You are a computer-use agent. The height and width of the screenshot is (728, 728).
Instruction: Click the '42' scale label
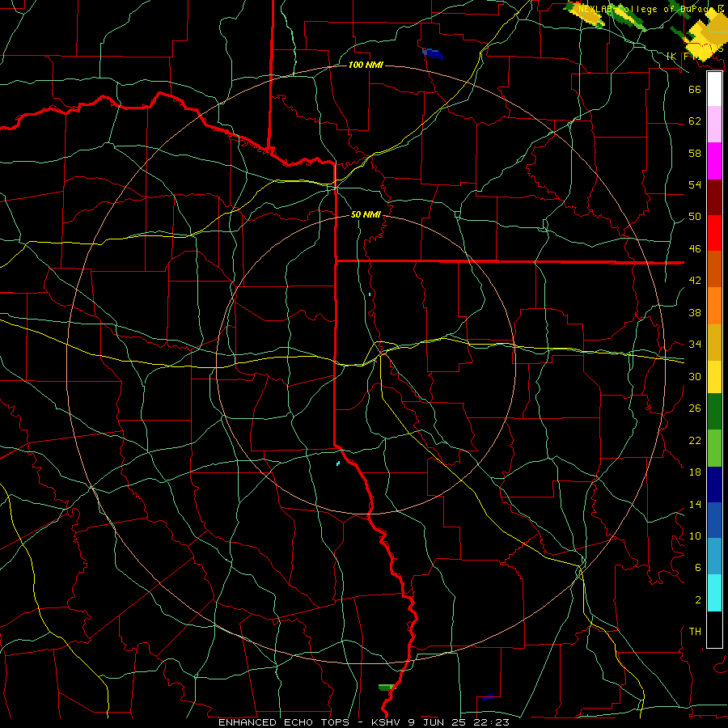click(x=695, y=281)
